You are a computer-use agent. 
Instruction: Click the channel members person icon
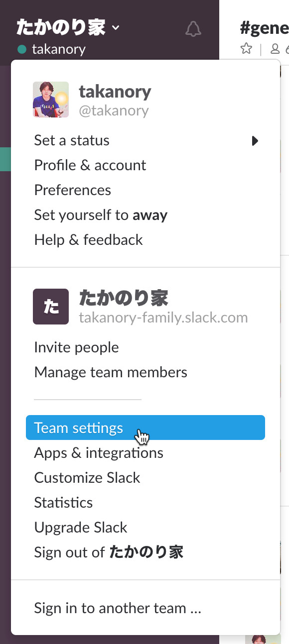[275, 49]
